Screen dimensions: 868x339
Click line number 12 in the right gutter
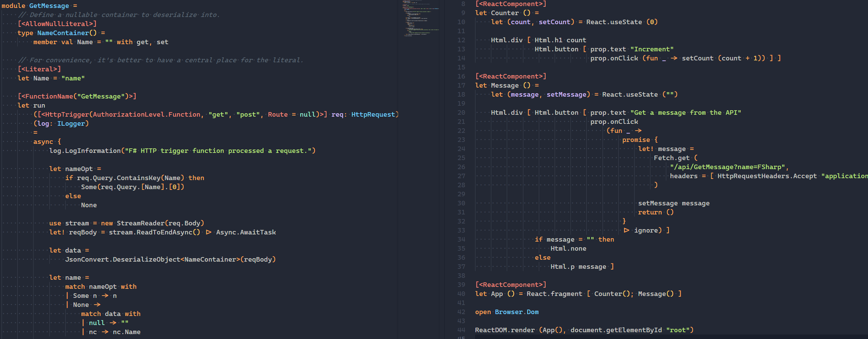coord(461,40)
